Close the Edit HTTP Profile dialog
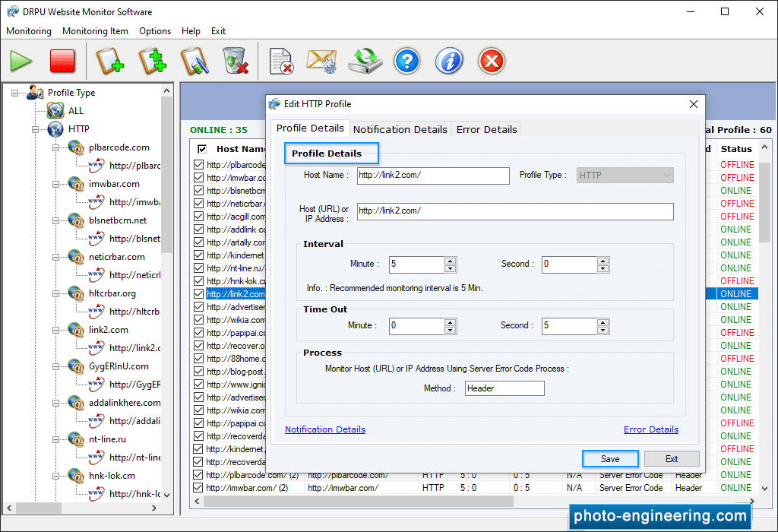This screenshot has height=532, width=778. [694, 104]
